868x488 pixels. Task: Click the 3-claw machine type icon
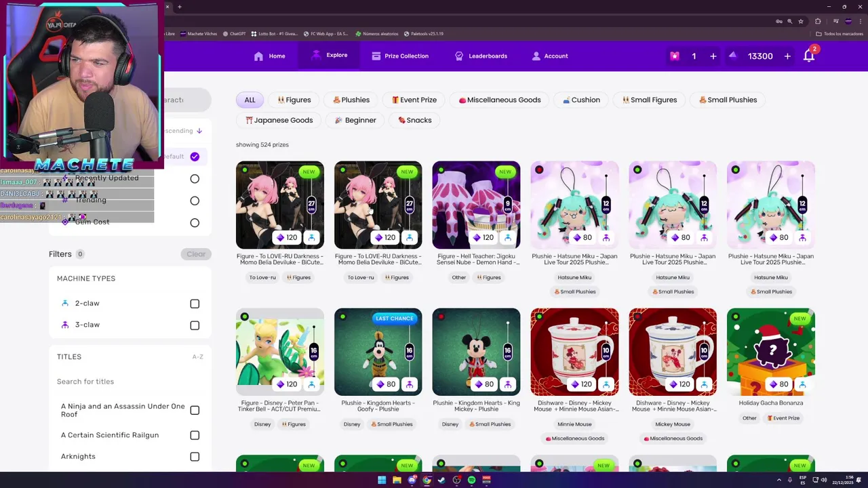pyautogui.click(x=66, y=325)
